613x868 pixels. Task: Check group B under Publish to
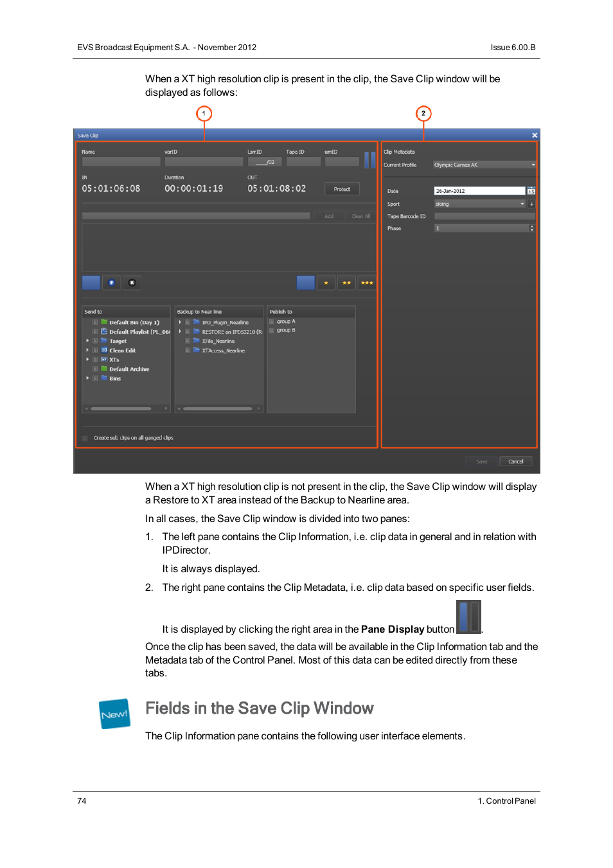tap(272, 330)
